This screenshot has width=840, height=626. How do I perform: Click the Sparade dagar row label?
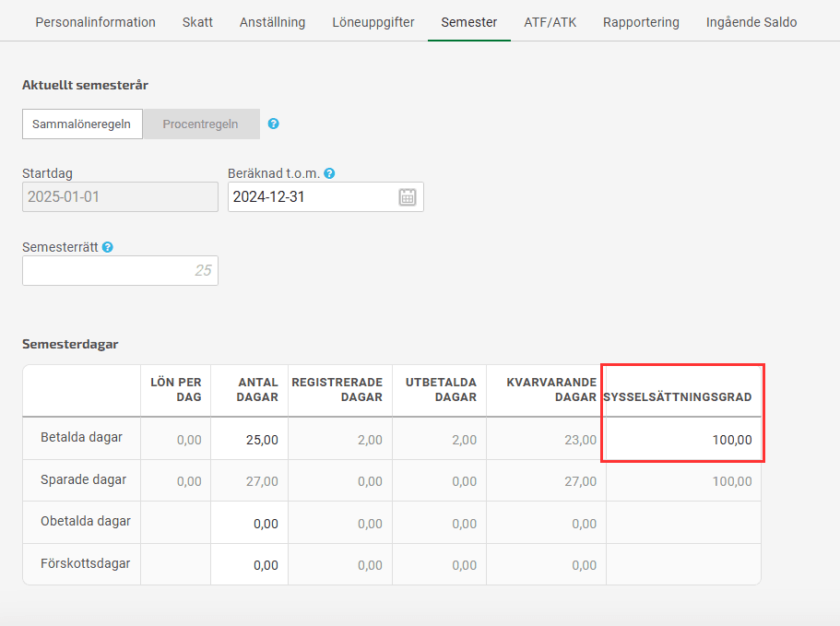tap(84, 479)
